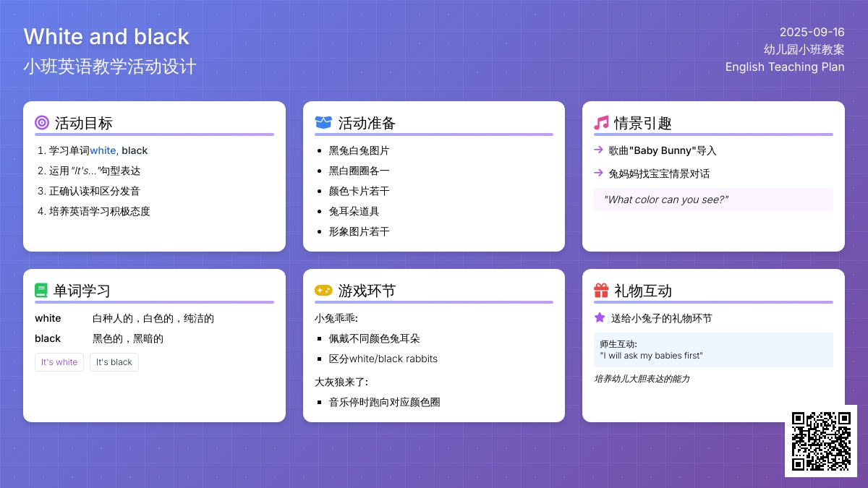Select the 师生互动 dialogue box
The width and height of the screenshot is (868, 488).
click(x=713, y=350)
